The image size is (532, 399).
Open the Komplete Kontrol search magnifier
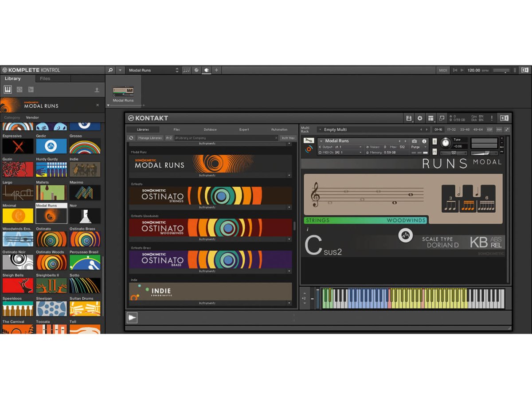(x=111, y=70)
